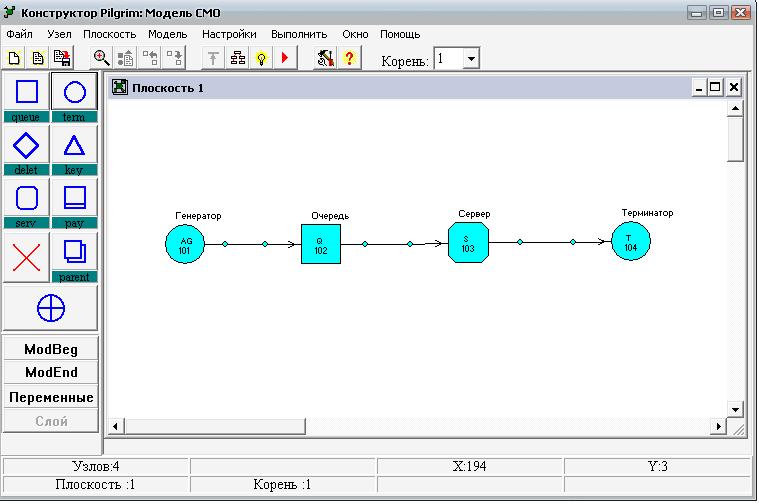This screenshot has width=759, height=504.
Task: Click the horizontal scrollbar right arrow
Action: (716, 427)
